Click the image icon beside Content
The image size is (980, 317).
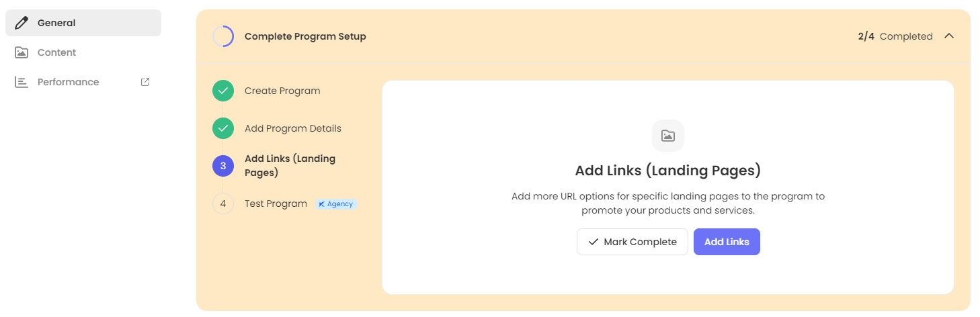pos(22,52)
